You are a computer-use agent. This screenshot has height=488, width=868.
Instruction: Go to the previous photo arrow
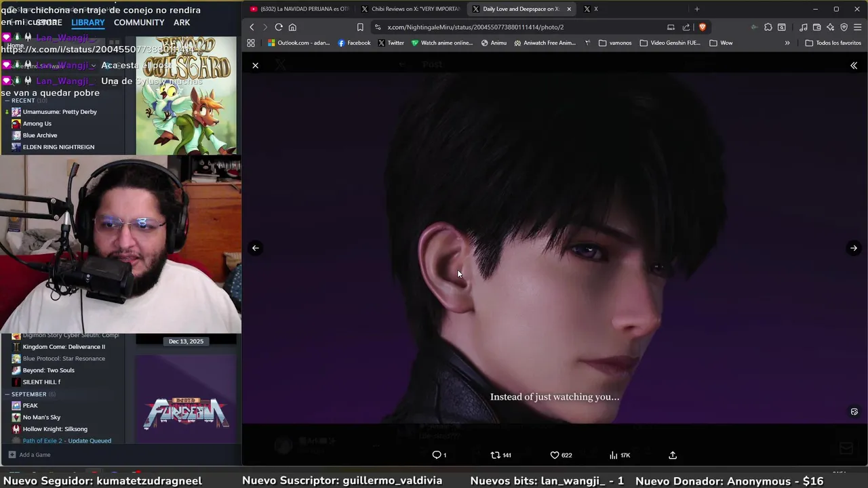pyautogui.click(x=255, y=248)
